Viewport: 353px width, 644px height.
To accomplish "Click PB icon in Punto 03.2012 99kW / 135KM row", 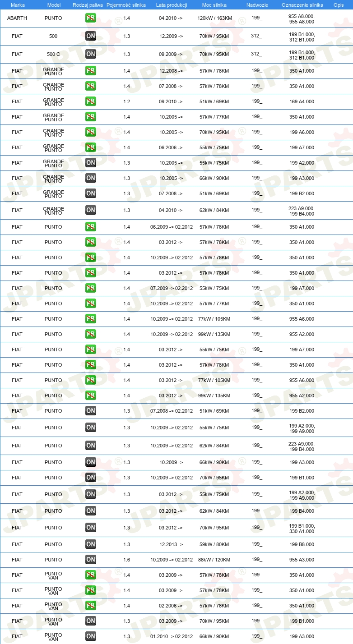I will coord(91,396).
